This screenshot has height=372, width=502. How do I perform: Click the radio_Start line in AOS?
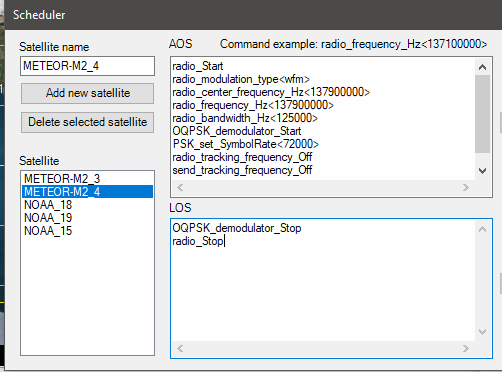coord(198,66)
